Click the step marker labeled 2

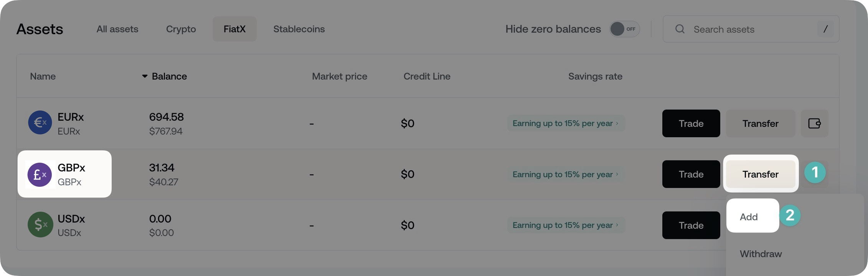(x=790, y=216)
